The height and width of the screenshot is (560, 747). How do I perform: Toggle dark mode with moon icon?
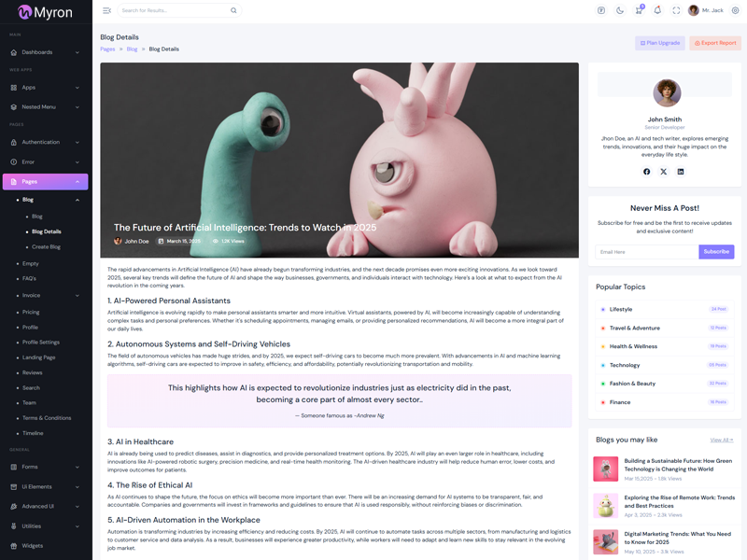(x=620, y=10)
